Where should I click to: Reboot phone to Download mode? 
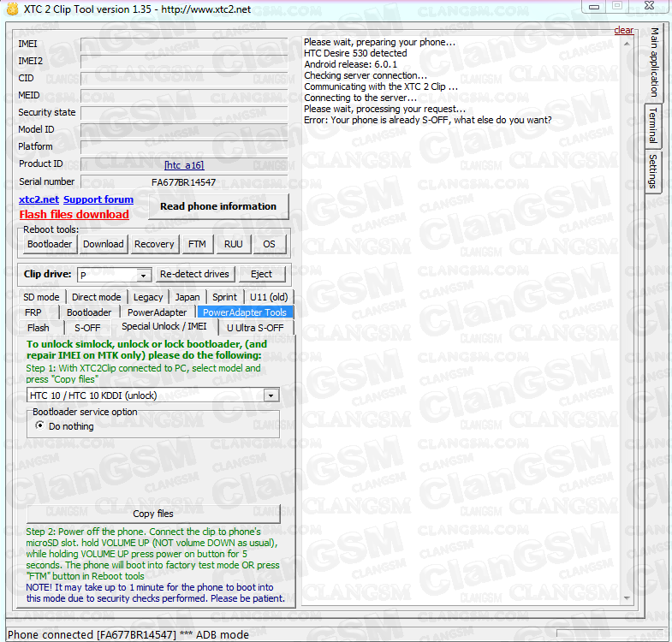pyautogui.click(x=104, y=244)
